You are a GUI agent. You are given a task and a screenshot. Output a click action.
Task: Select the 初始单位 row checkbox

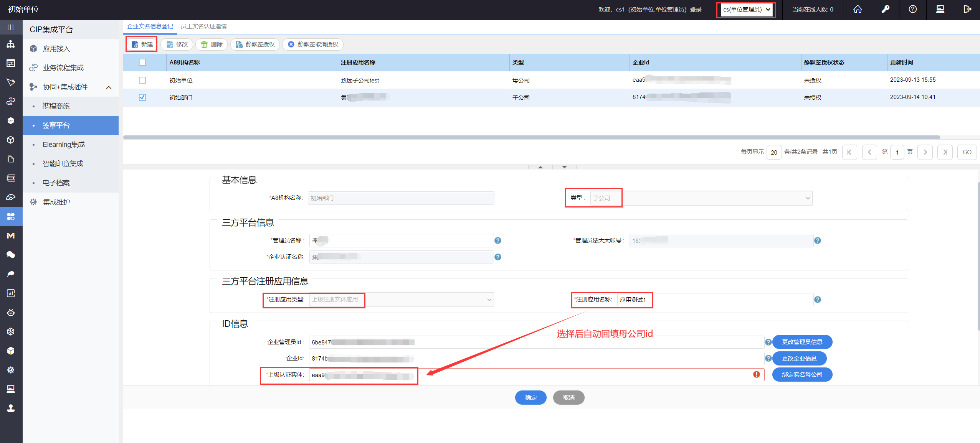coord(142,80)
